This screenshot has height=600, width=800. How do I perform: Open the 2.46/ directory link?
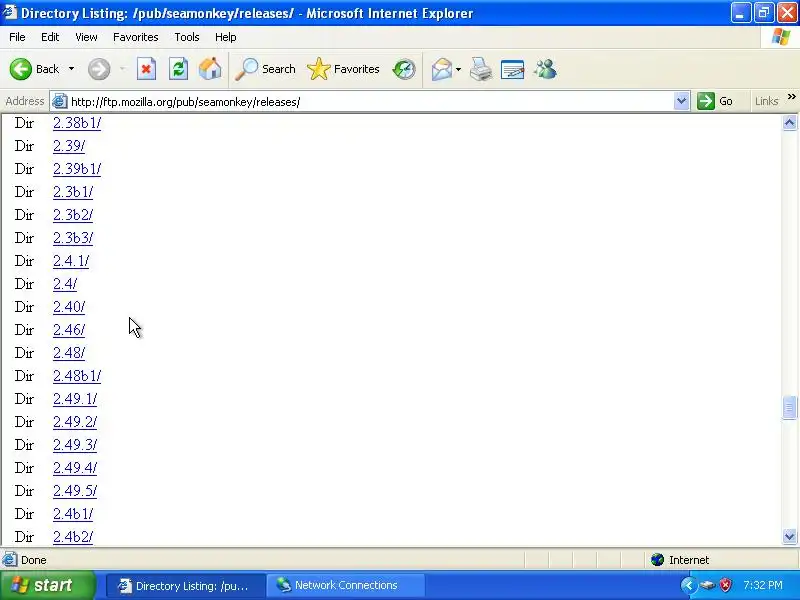coord(69,330)
